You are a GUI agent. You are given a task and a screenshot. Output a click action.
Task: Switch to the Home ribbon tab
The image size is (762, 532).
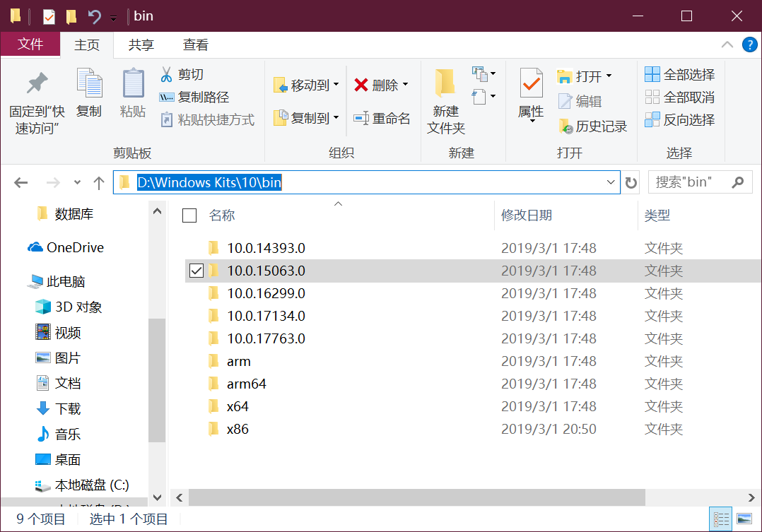pos(87,45)
